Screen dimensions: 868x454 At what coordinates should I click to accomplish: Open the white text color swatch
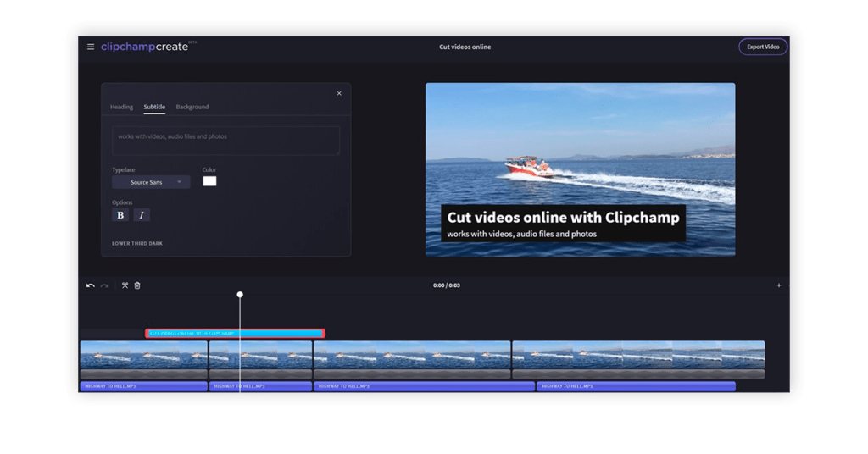pos(210,181)
